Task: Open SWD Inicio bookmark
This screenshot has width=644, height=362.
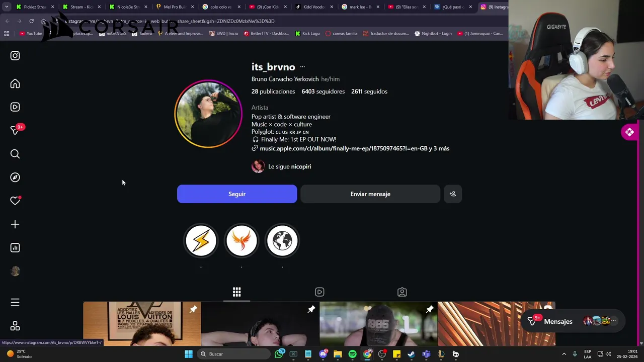Action: (x=224, y=34)
